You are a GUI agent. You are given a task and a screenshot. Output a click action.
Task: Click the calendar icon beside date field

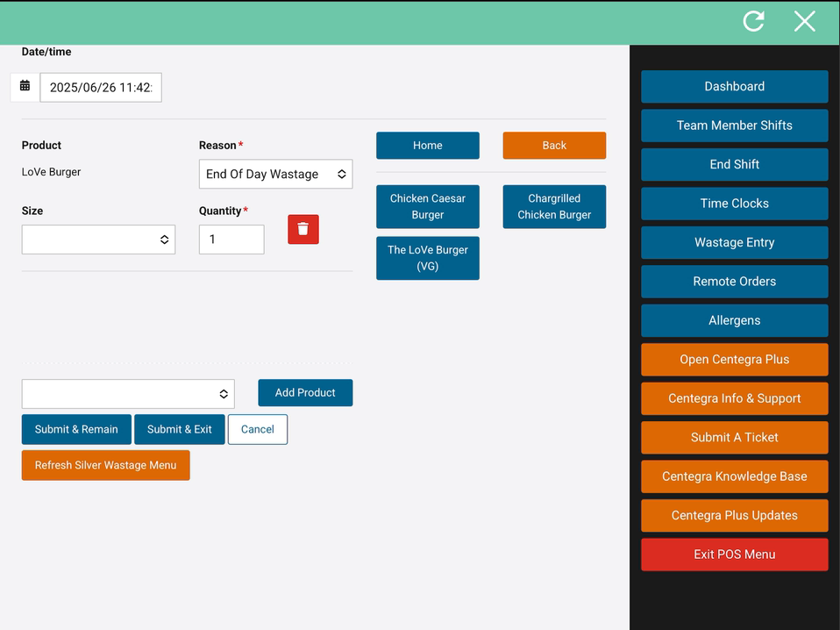coord(25,86)
